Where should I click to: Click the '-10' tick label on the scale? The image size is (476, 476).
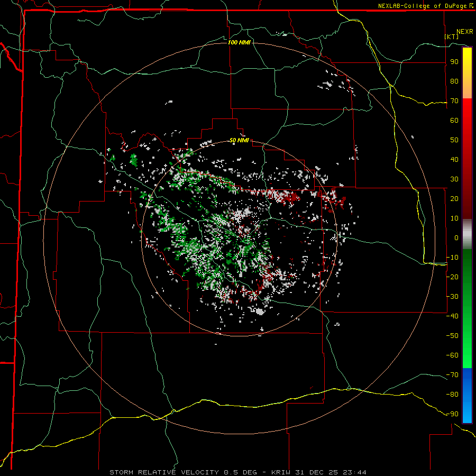tap(452, 258)
